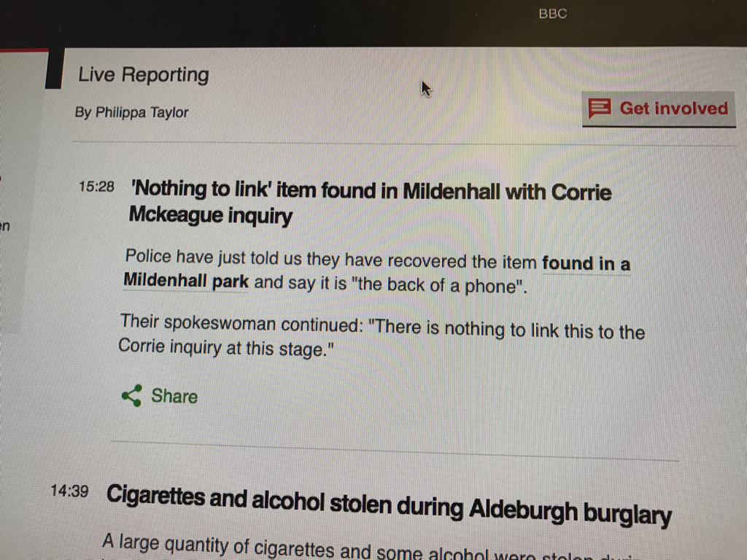Screen dimensions: 747x560
Task: Click the 'Their spokeswoman continued' paragraph
Action: (x=381, y=338)
